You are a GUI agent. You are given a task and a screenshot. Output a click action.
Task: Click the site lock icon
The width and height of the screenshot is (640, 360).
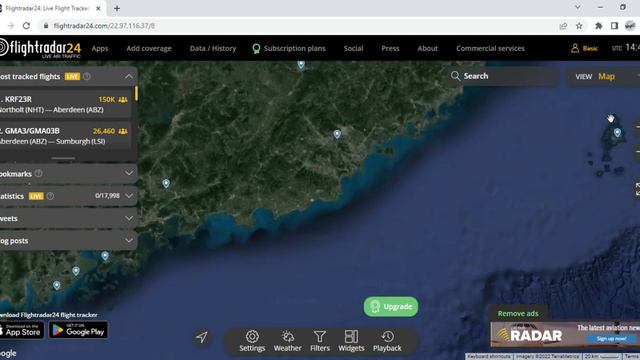click(x=46, y=26)
